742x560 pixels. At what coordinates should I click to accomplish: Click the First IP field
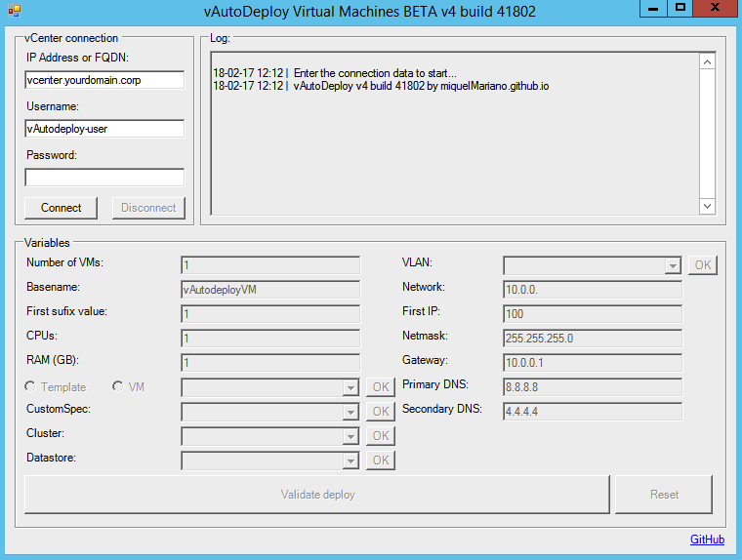point(593,314)
